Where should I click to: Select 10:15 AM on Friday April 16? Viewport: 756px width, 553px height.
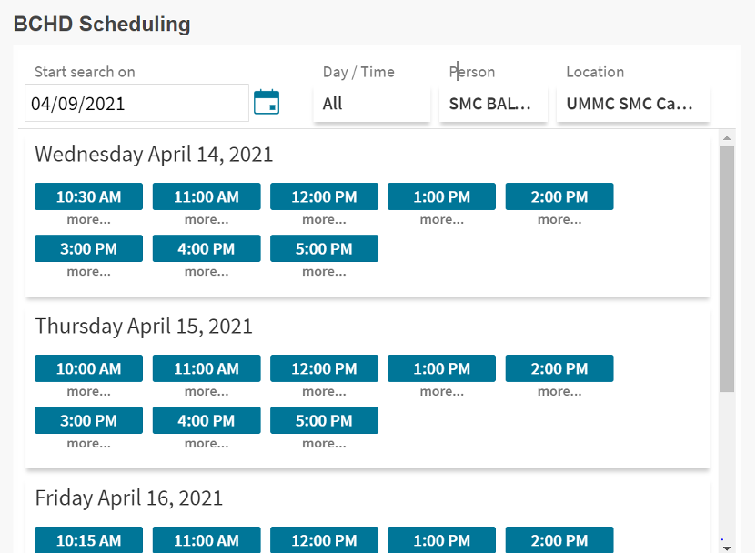click(88, 540)
